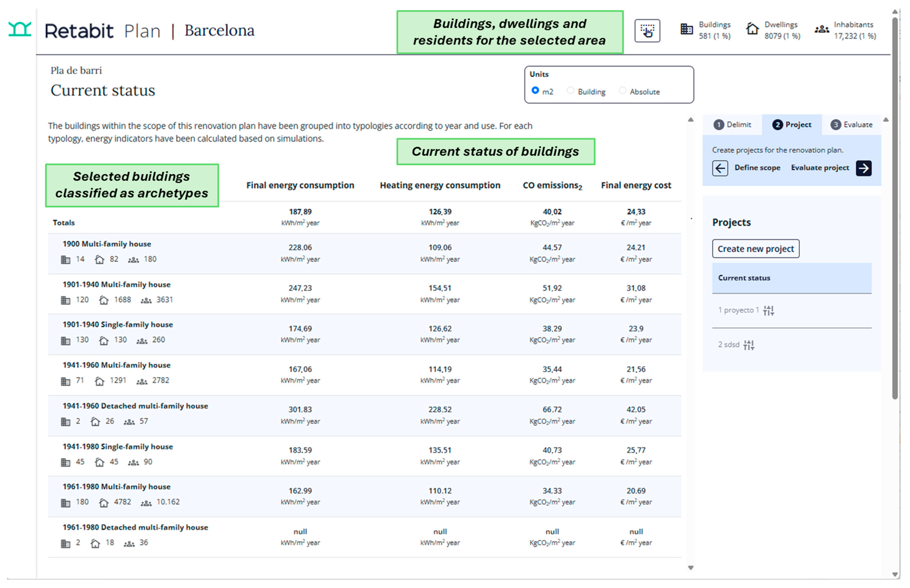Image resolution: width=910 pixels, height=588 pixels.
Task: Click buildings icon in 1961-1980 Detached multi-family row
Action: pos(66,543)
